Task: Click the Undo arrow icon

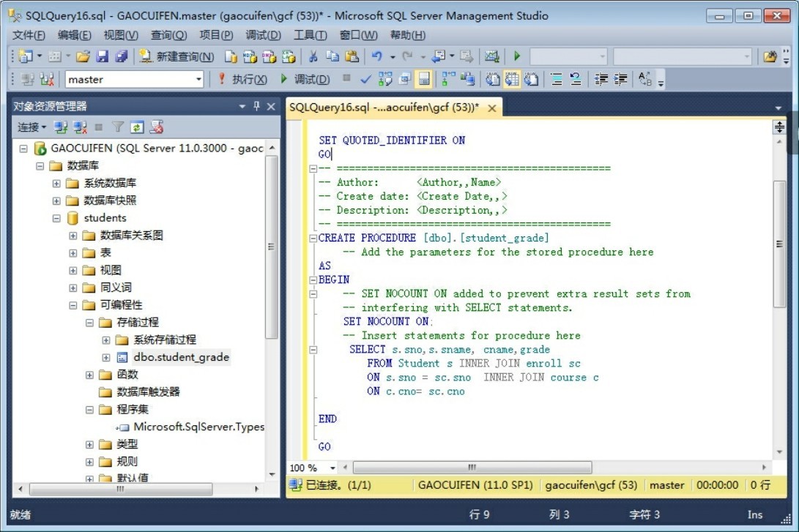Action: pos(376,56)
